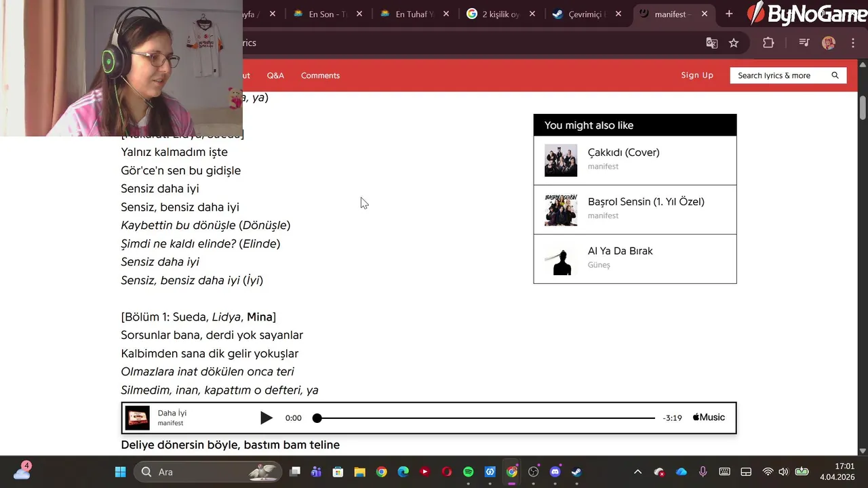Screen dimensions: 868x488
Task: Close the 'En Son' tab
Action: click(x=359, y=14)
